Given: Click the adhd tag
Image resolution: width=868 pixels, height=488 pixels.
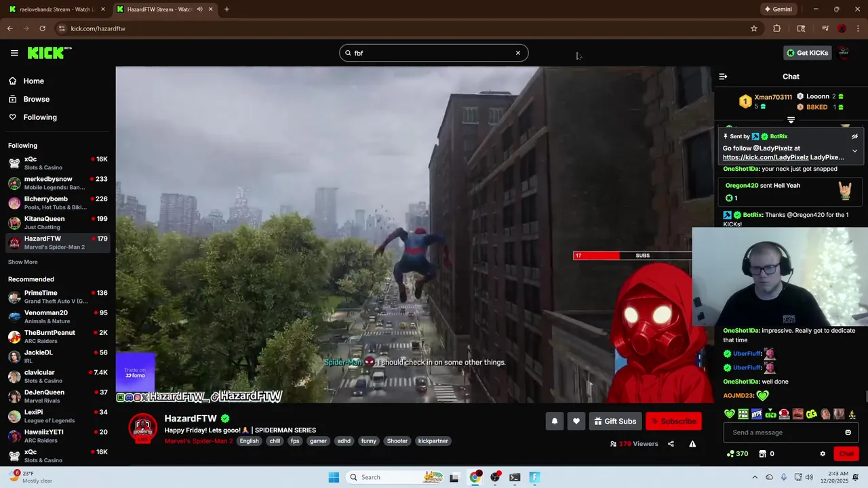Looking at the screenshot, I should pos(344,441).
